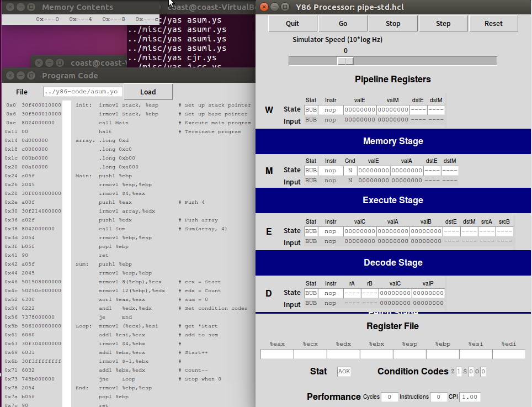
Task: Close the Program Code window
Action: [x=10, y=75]
